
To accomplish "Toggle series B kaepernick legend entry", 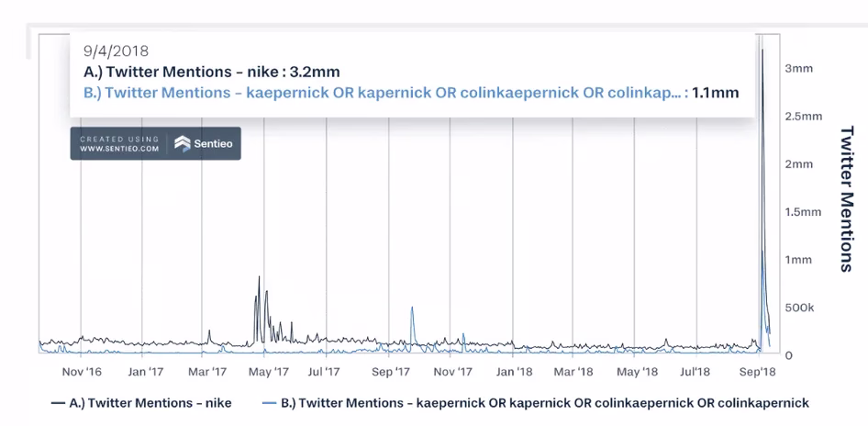I will click(x=537, y=403).
